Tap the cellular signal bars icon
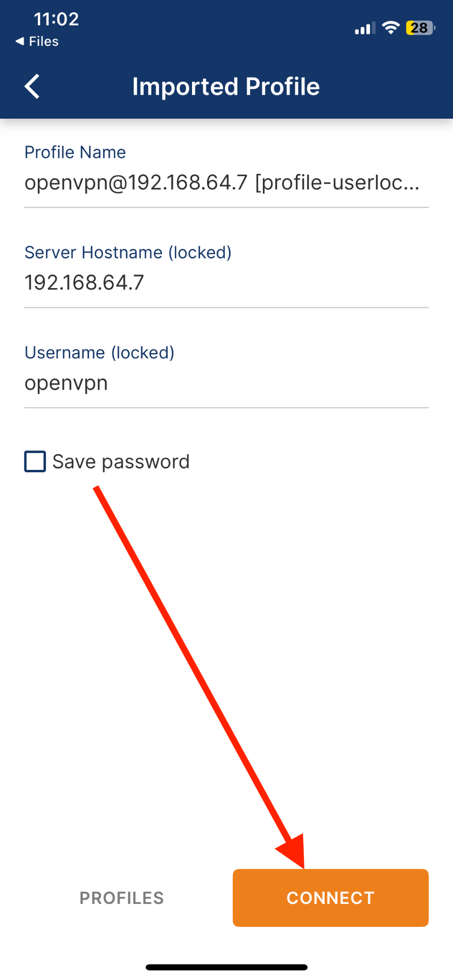Viewport: 453px width, 980px height. pos(364,29)
